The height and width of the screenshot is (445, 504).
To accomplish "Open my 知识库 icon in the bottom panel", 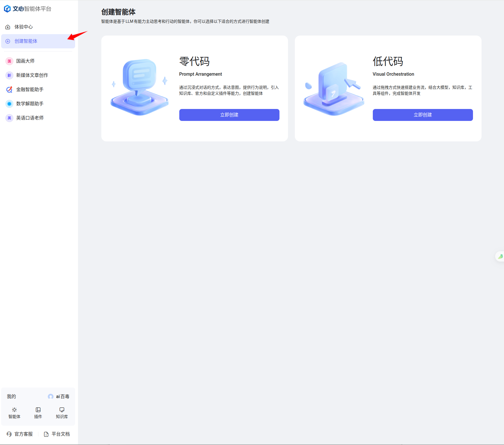I will pyautogui.click(x=62, y=410).
